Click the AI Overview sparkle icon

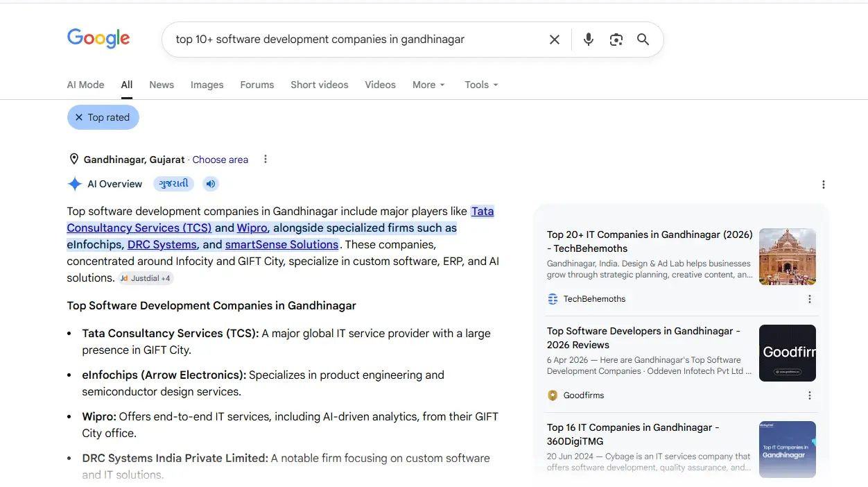(x=75, y=184)
